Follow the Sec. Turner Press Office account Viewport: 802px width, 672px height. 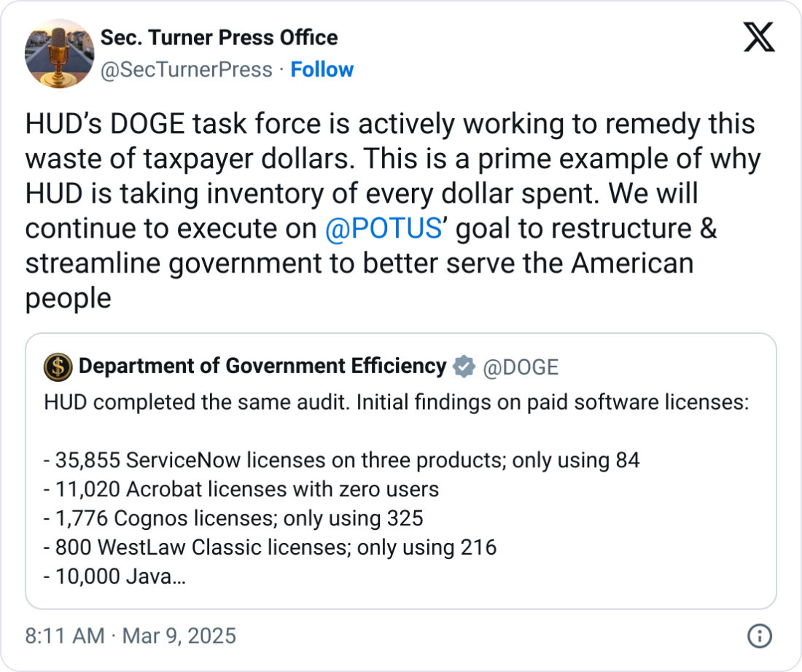pyautogui.click(x=322, y=70)
